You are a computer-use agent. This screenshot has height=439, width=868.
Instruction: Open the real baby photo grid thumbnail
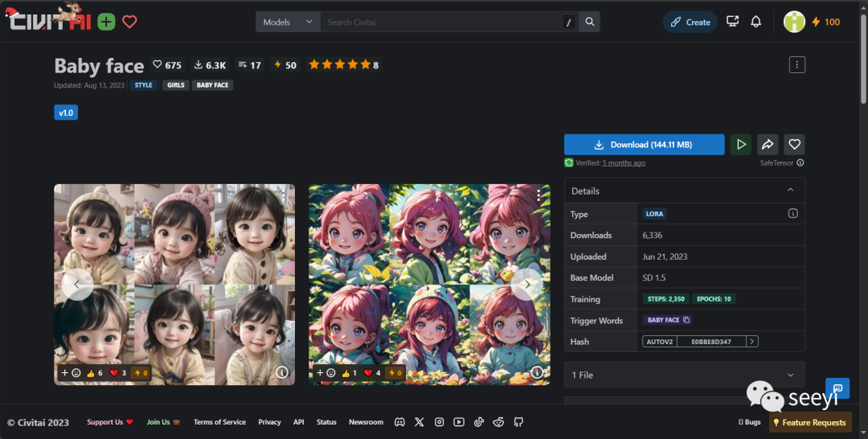pos(174,284)
